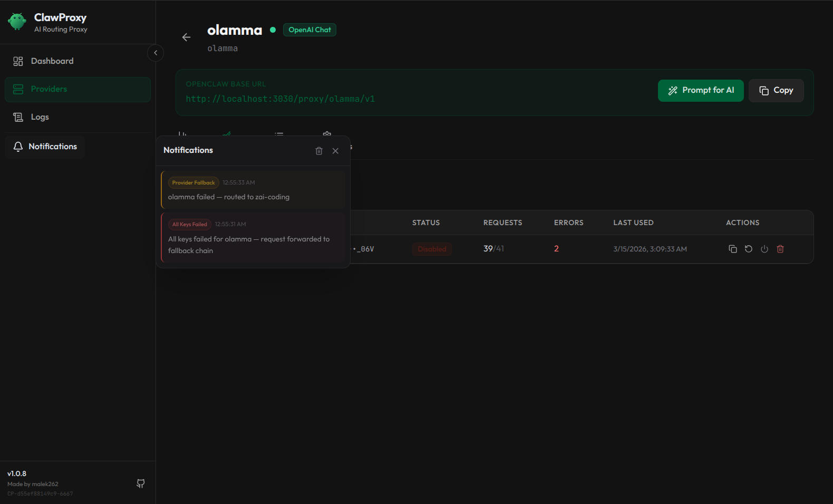Select the localhost proxy base URL text
This screenshot has width=833, height=504.
[280, 99]
